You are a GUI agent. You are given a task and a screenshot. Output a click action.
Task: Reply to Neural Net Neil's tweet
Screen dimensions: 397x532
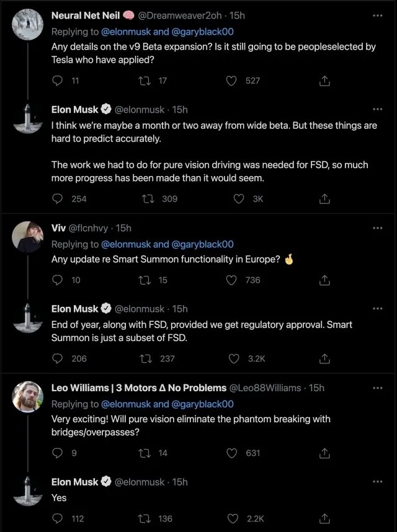(x=58, y=81)
